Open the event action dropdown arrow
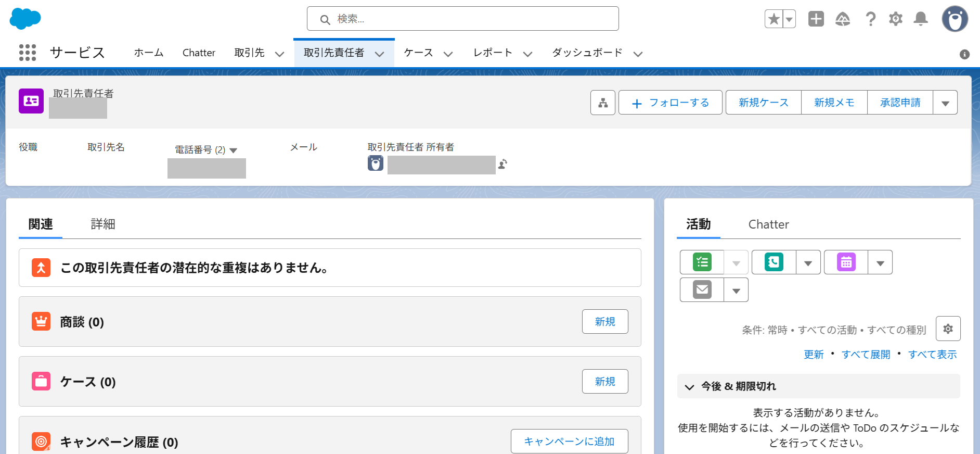Image resolution: width=980 pixels, height=454 pixels. click(x=880, y=262)
